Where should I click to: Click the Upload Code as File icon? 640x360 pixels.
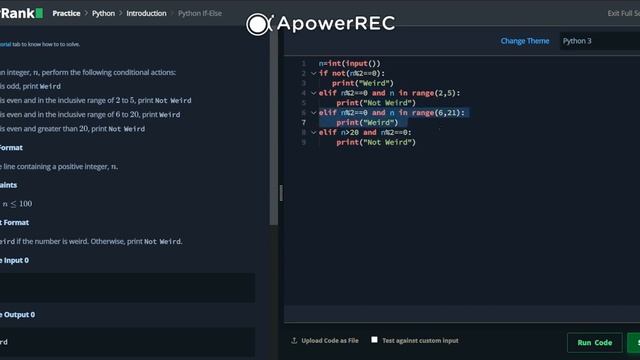coord(294,340)
